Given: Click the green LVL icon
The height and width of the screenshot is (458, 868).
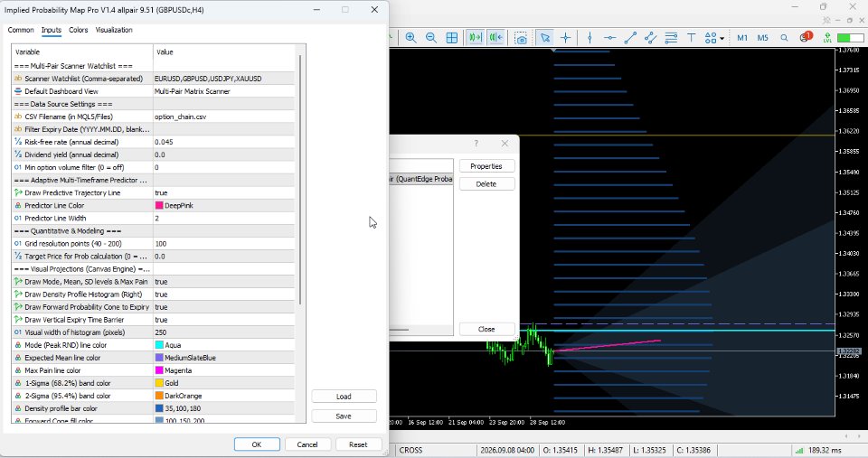Looking at the screenshot, I should [827, 38].
